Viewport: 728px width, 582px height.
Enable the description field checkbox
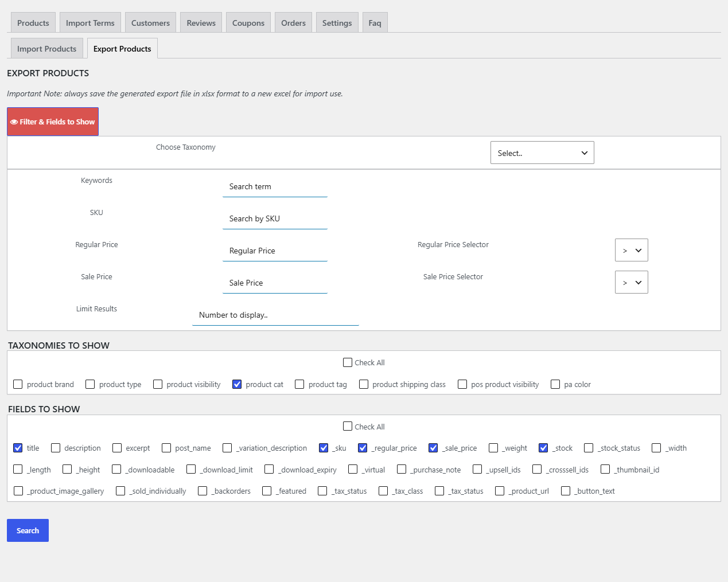tap(56, 448)
